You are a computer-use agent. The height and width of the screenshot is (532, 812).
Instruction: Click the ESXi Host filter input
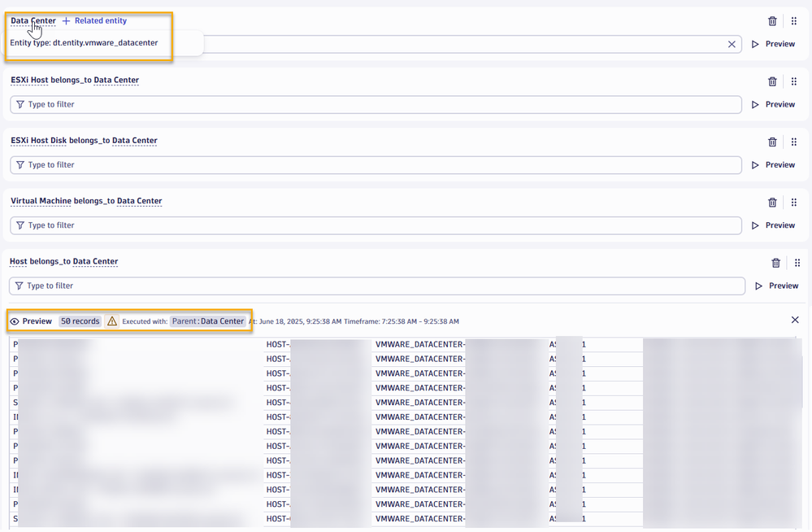[376, 104]
